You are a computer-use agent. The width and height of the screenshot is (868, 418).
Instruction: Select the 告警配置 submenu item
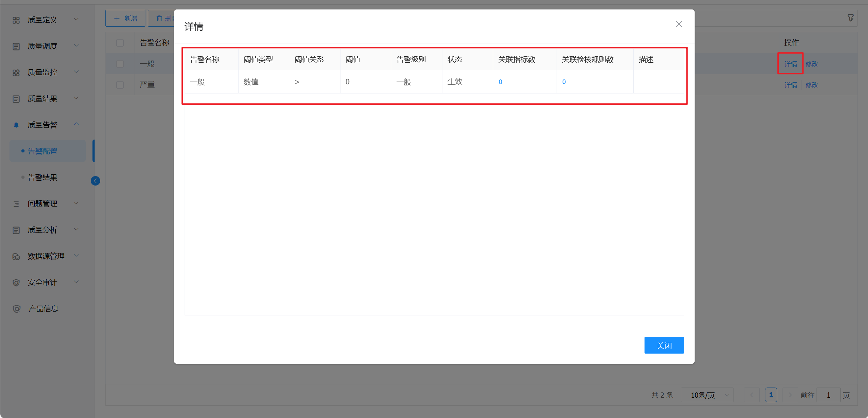(42, 151)
